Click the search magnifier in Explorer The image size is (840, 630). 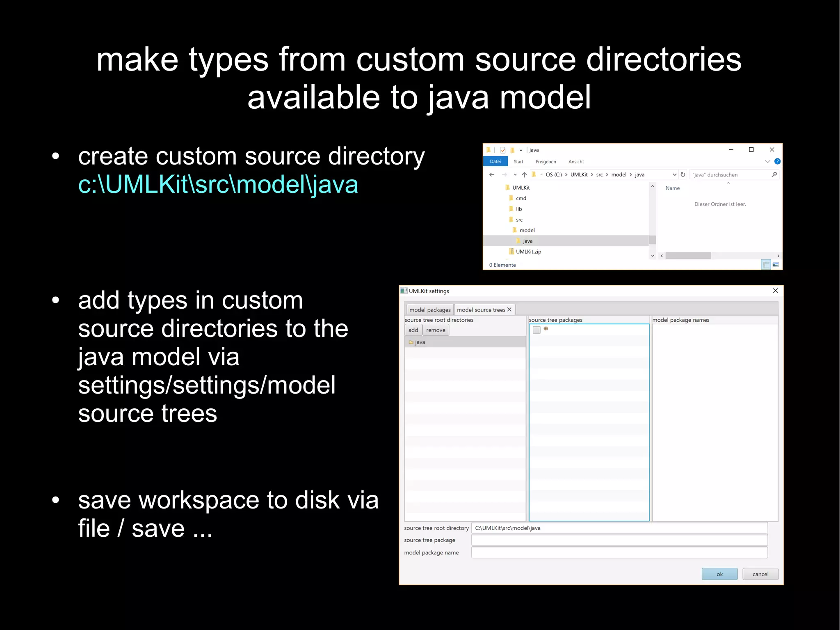click(774, 174)
